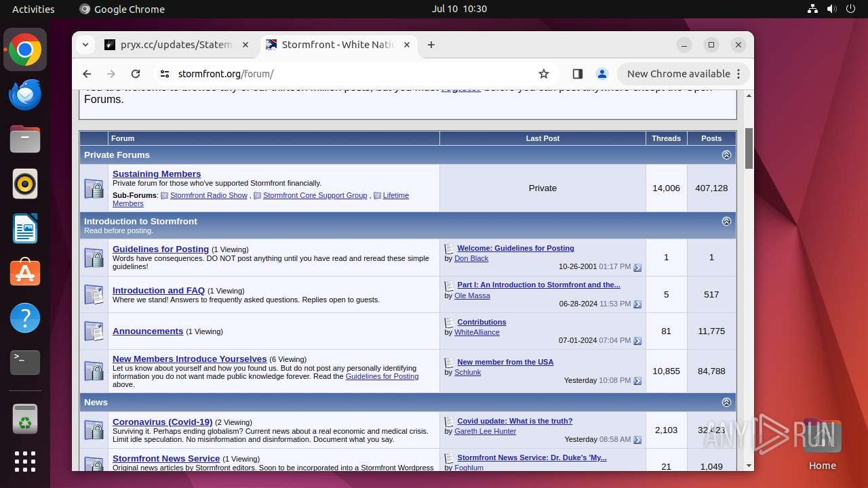Click the post icon next to 'Contributions'
The height and width of the screenshot is (488, 868).
[x=449, y=323]
